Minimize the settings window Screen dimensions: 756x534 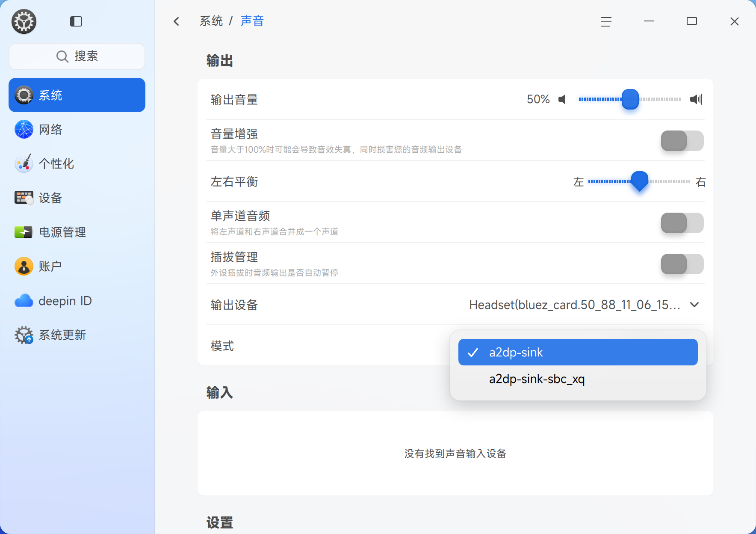click(649, 21)
